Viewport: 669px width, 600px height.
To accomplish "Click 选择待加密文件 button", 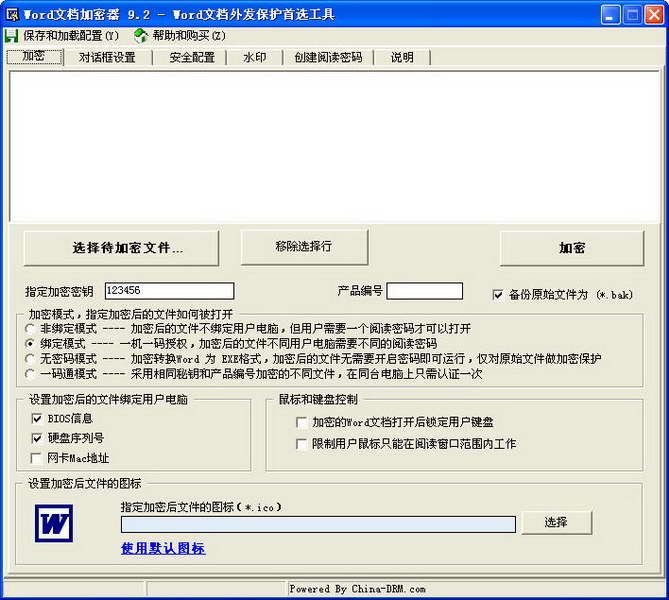I will [122, 248].
